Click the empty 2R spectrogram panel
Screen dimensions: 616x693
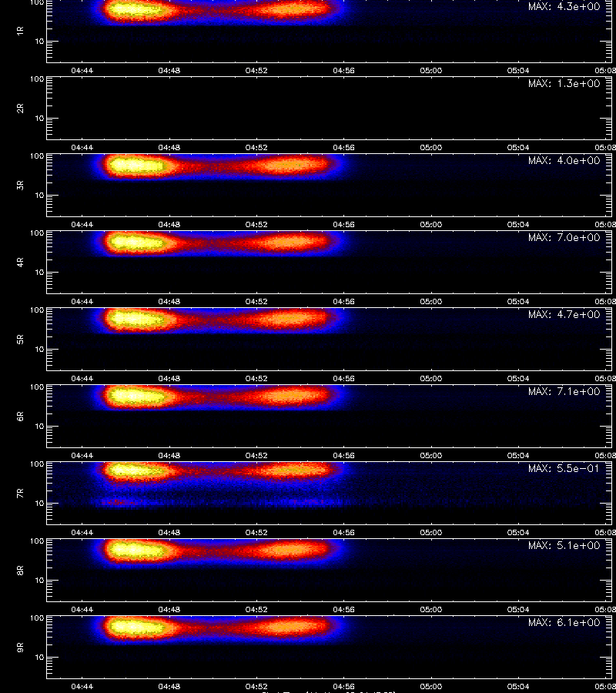(x=330, y=109)
